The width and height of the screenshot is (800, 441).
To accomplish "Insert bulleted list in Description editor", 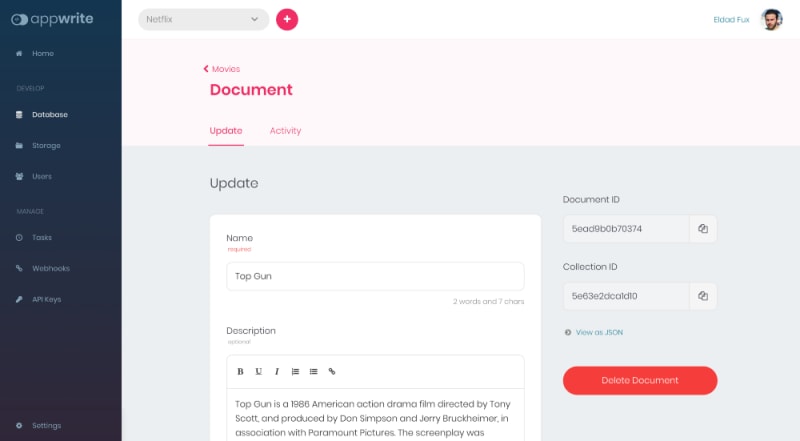I will 313,371.
